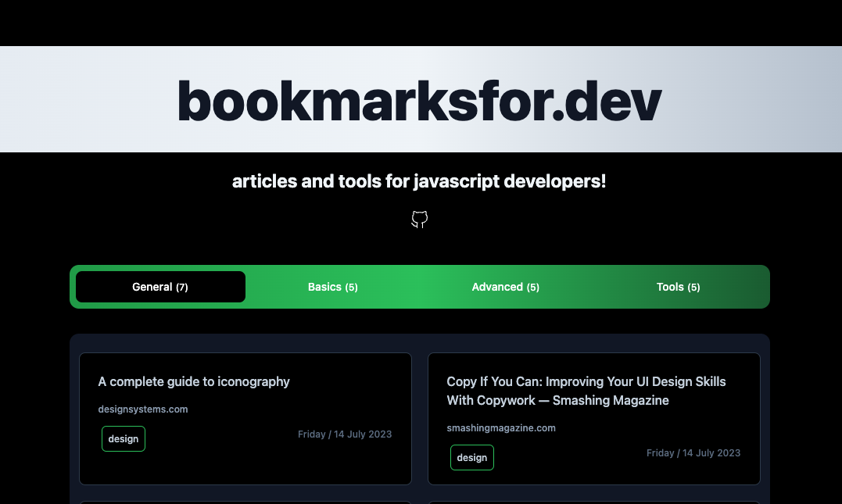
Task: Open 'A complete guide to iconography' article
Action: click(194, 381)
